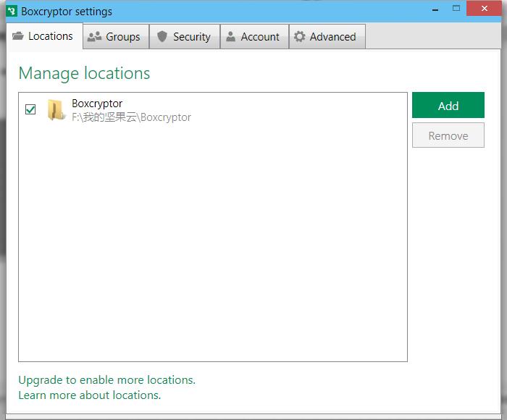This screenshot has width=507, height=420.
Task: Click the open folder icon on Locations tab
Action: pos(18,36)
